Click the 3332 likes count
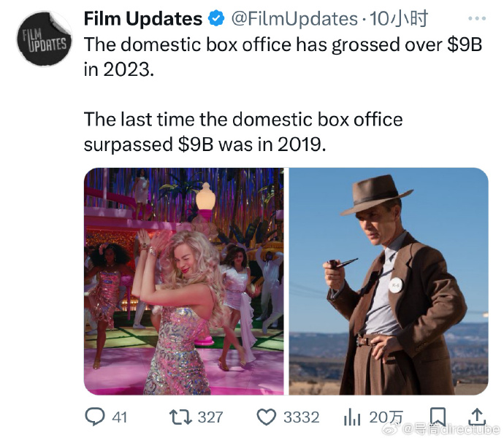 302,417
